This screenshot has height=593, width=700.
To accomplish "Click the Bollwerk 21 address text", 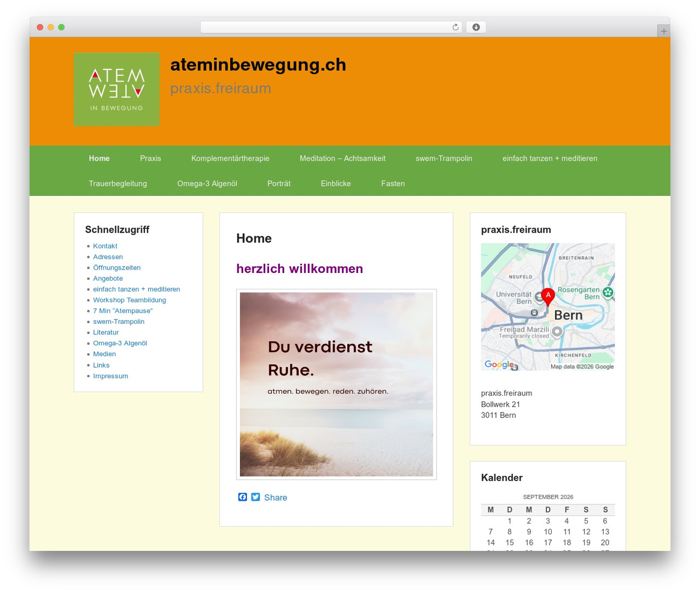I will tap(500, 404).
